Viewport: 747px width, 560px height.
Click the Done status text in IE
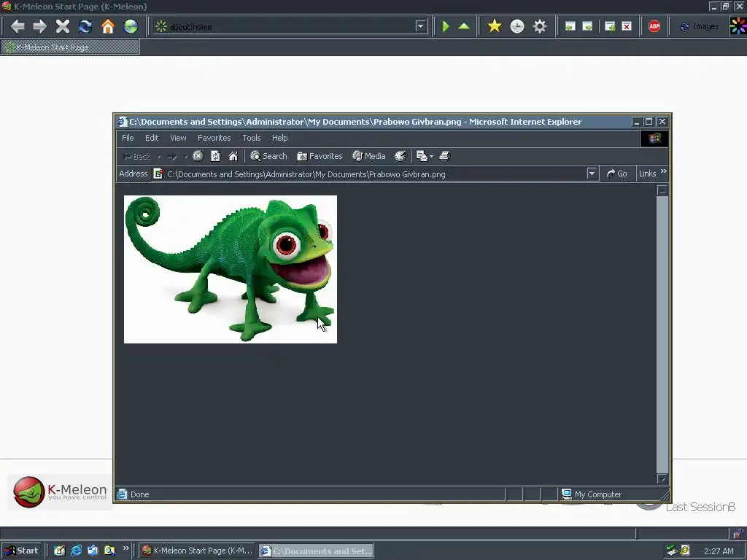point(139,494)
